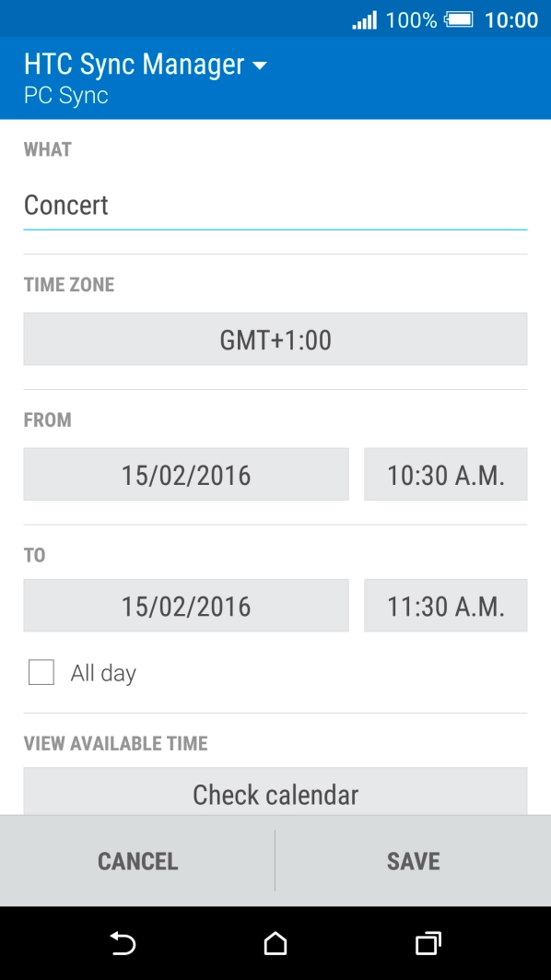Tap the battery icon in status bar
551x980 pixels.
click(459, 20)
